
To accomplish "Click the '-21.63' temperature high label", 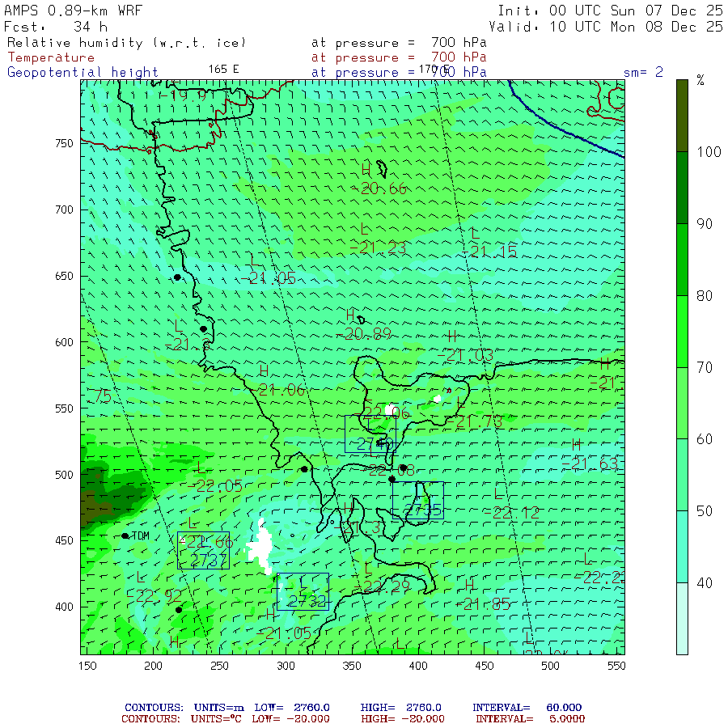I will [x=590, y=463].
